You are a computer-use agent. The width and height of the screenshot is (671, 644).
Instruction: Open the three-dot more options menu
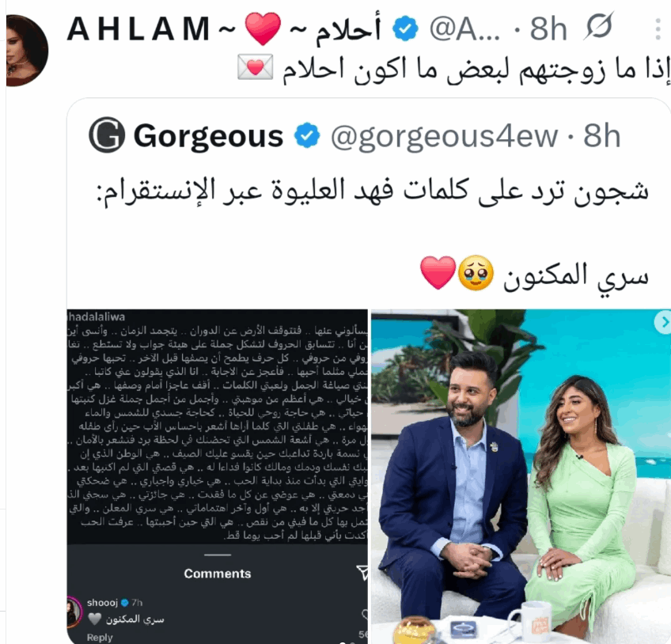tap(658, 29)
